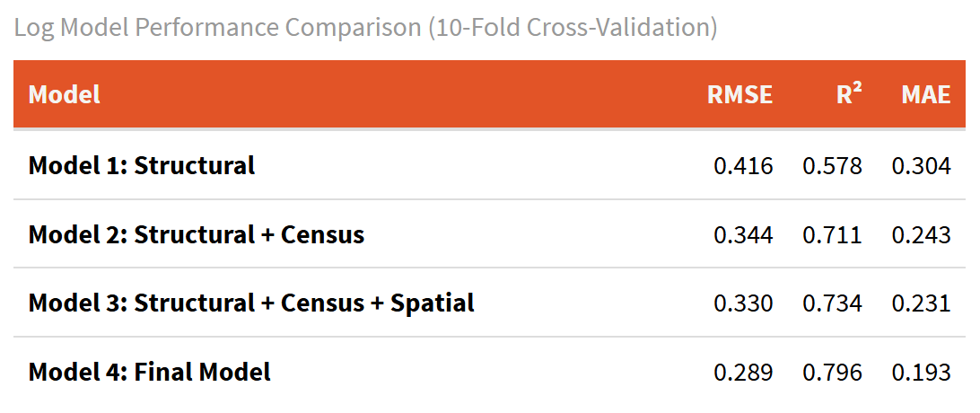Select the Model 2: Structural + Census label
Screen dimensions: 980x413
pyautogui.click(x=197, y=234)
